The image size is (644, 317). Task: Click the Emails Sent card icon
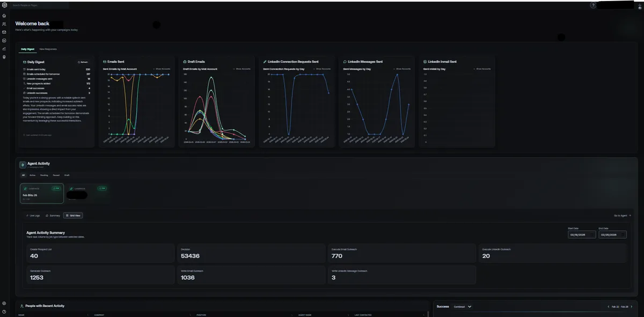pyautogui.click(x=105, y=62)
